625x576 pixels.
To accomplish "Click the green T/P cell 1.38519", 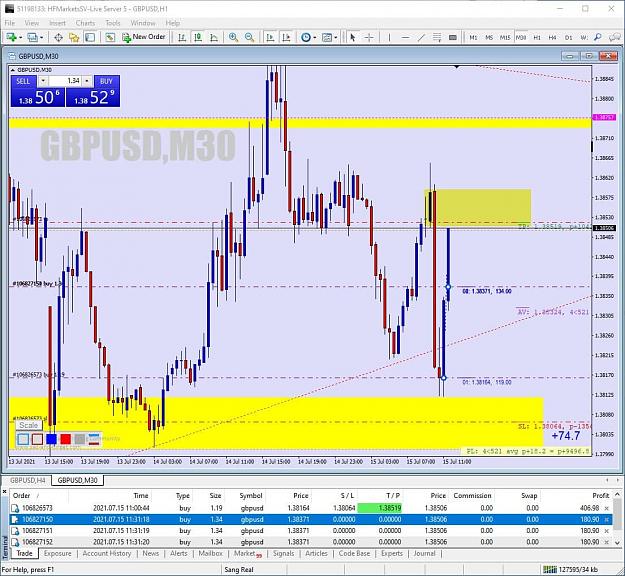I will (x=380, y=508).
